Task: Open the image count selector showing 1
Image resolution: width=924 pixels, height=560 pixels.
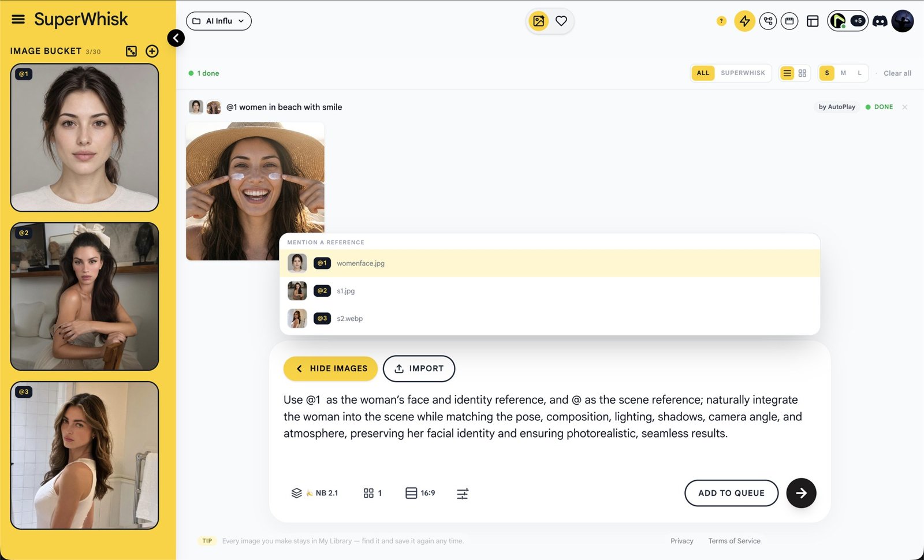Action: 372,493
